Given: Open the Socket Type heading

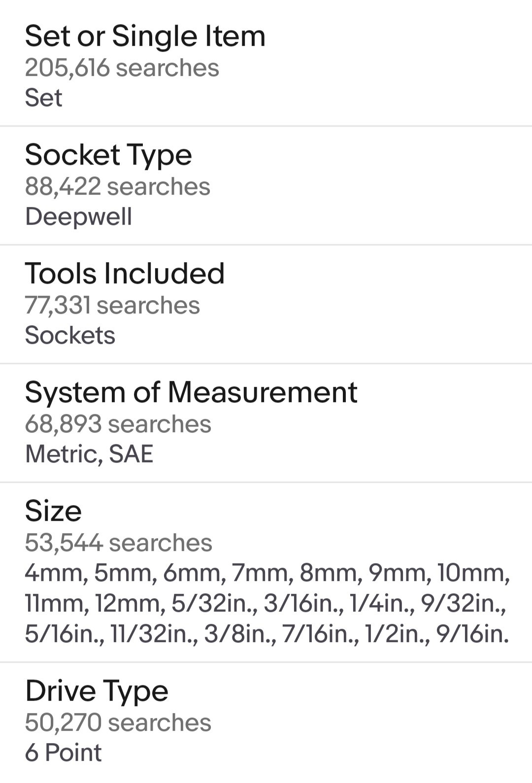Looking at the screenshot, I should point(108,155).
